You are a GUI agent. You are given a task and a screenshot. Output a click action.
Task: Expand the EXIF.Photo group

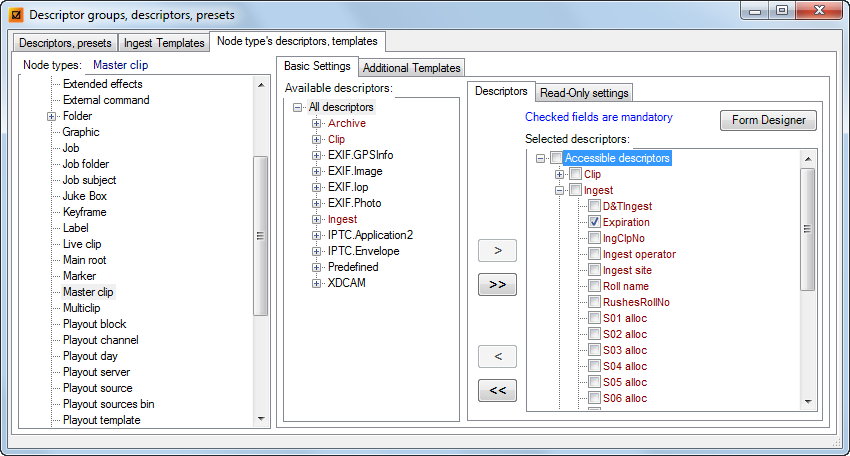tap(317, 203)
